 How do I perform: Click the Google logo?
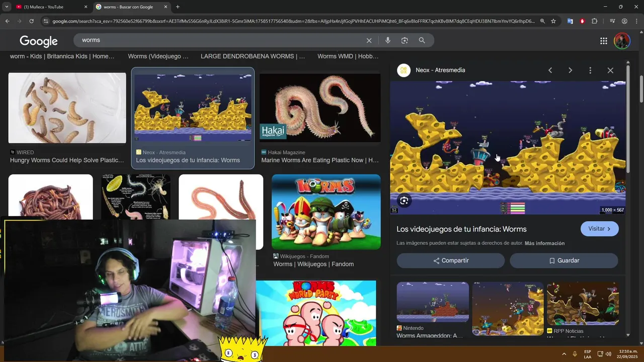[x=39, y=41]
